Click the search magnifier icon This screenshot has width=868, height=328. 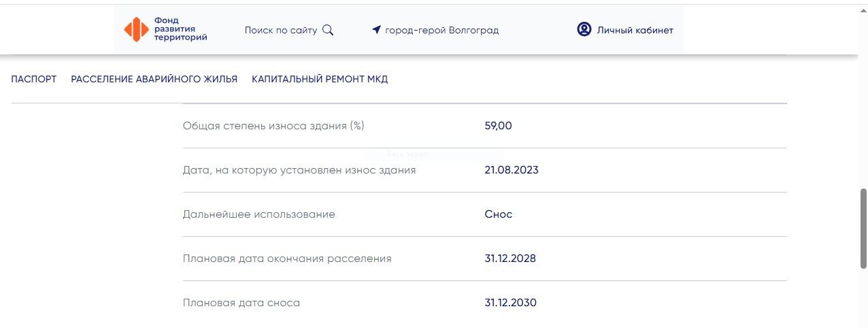coord(328,30)
